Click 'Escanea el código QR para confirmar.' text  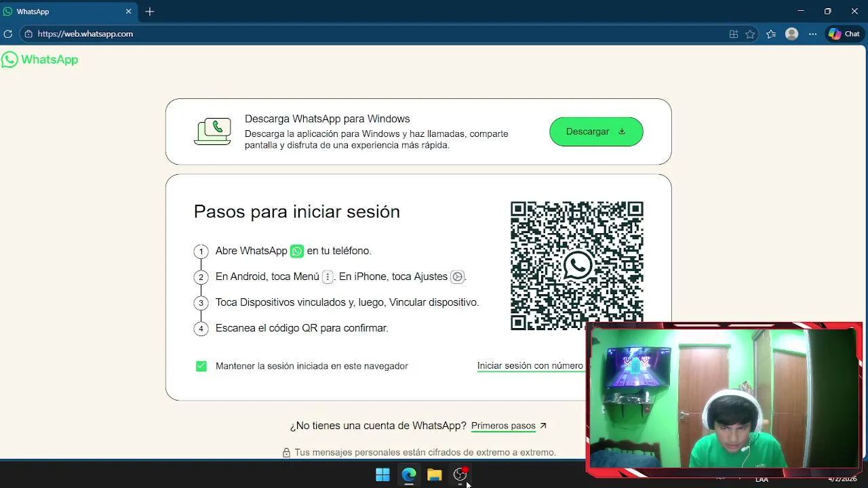pyautogui.click(x=302, y=328)
